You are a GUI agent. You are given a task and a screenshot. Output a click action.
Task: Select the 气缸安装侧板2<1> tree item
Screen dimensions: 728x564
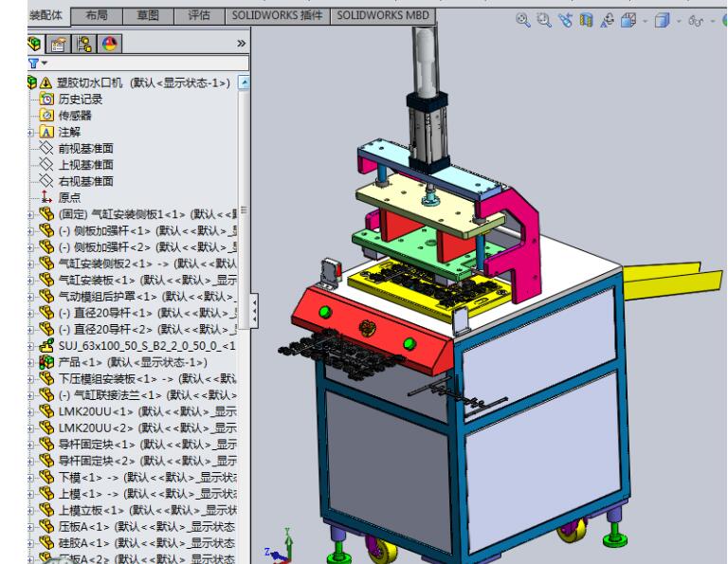click(x=147, y=264)
